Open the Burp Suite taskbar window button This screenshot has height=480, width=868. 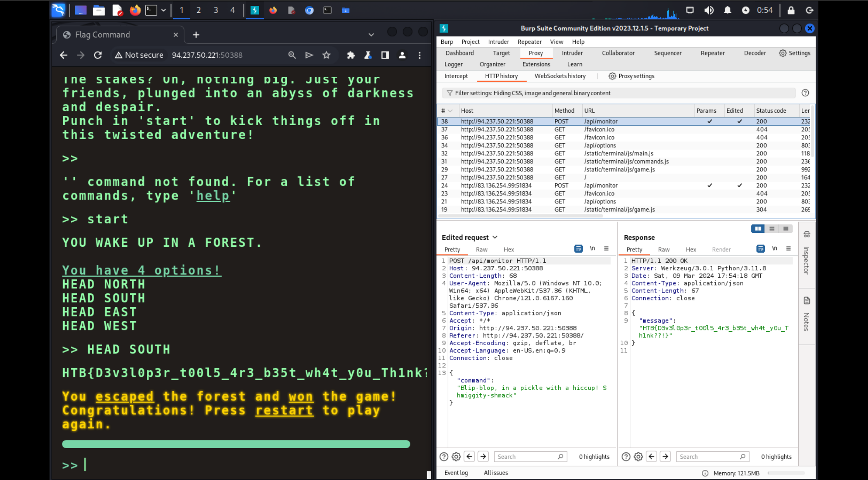pyautogui.click(x=255, y=10)
